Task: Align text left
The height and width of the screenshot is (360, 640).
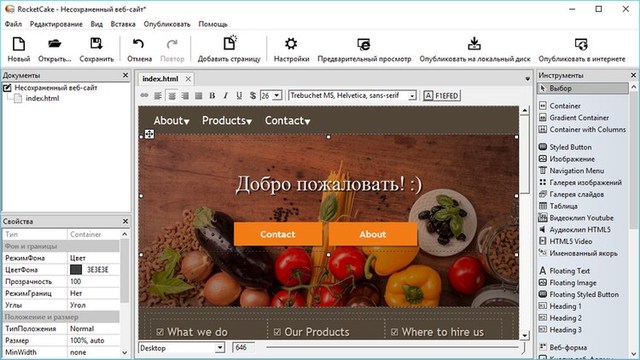Action: [x=158, y=96]
